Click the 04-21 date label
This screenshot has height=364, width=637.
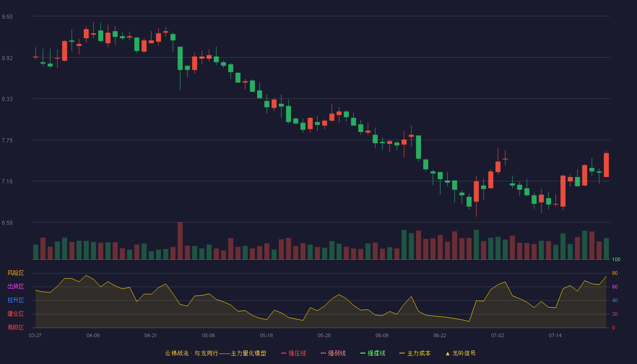(151, 335)
